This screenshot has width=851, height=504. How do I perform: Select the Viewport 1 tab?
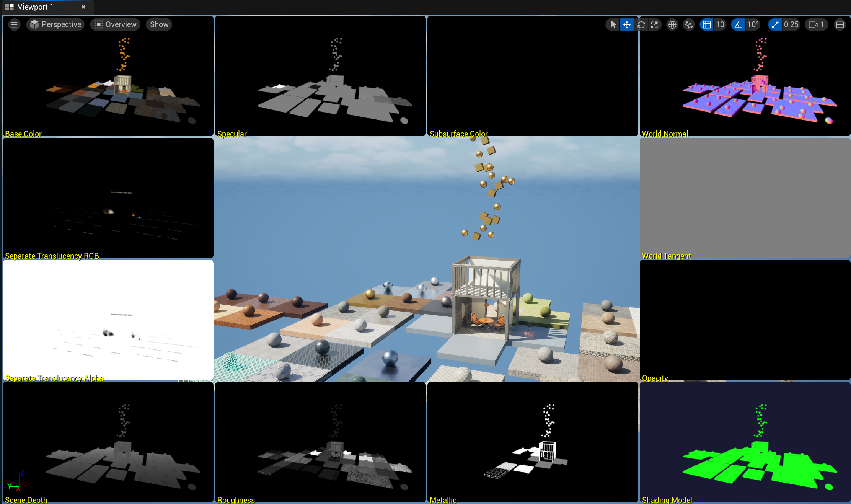point(35,7)
